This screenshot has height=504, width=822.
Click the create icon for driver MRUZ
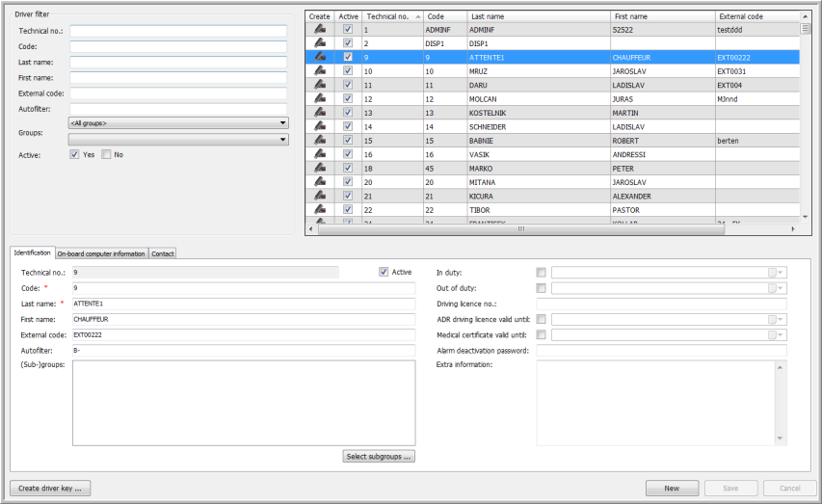tap(319, 71)
